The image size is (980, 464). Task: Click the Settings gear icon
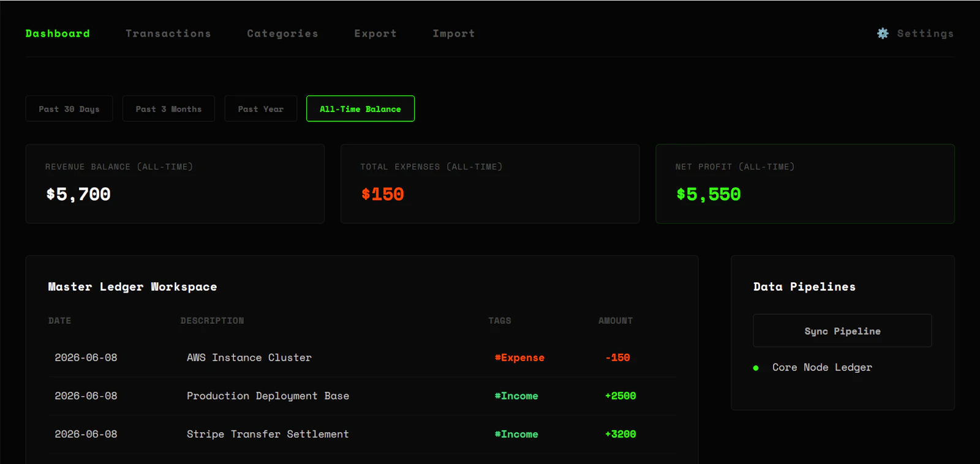883,34
